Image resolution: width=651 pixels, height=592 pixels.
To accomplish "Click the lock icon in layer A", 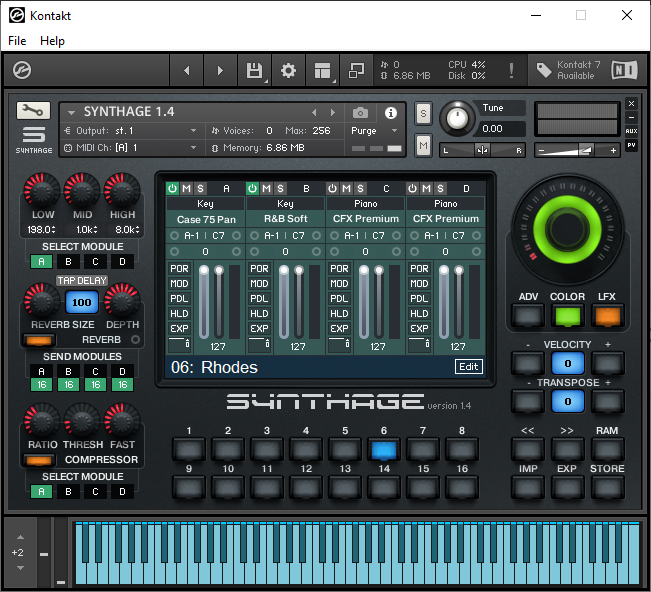I will (x=187, y=344).
